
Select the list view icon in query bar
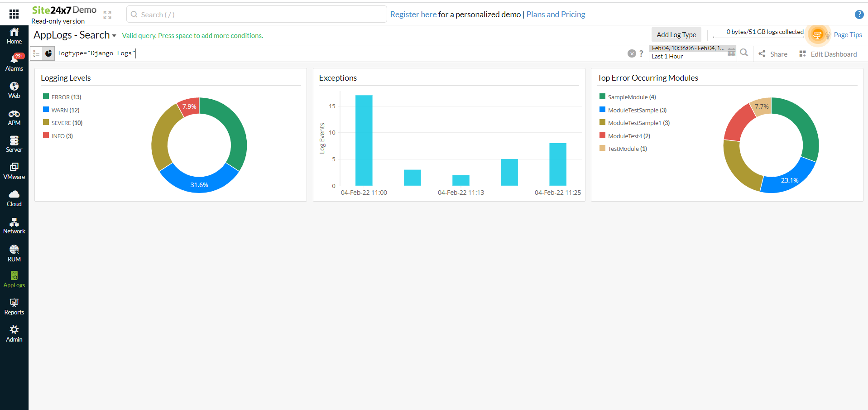point(36,53)
